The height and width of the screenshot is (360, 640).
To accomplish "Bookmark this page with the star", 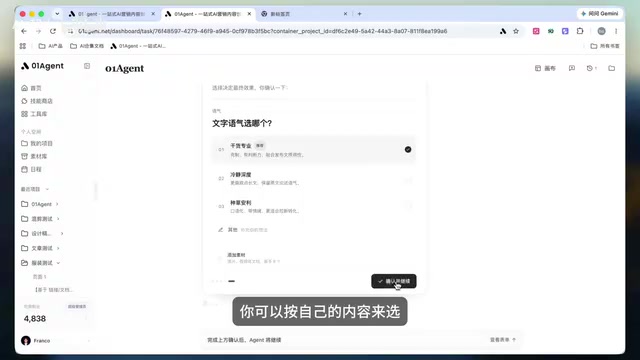I will 516,31.
